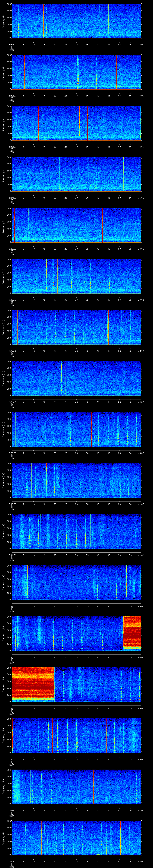Open the spectrogram panel beginning 13:33:00
The image size is (153, 868).
[77, 123]
